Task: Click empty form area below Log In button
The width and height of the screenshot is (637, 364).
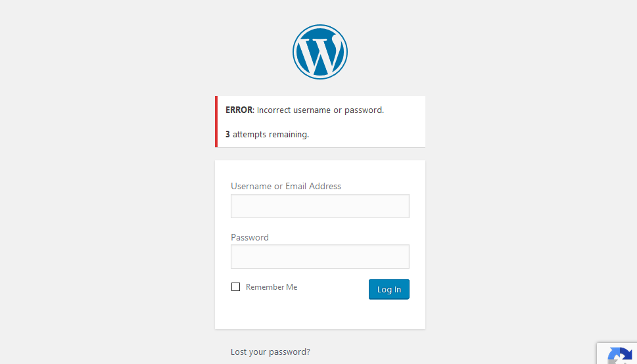Action: click(320, 315)
